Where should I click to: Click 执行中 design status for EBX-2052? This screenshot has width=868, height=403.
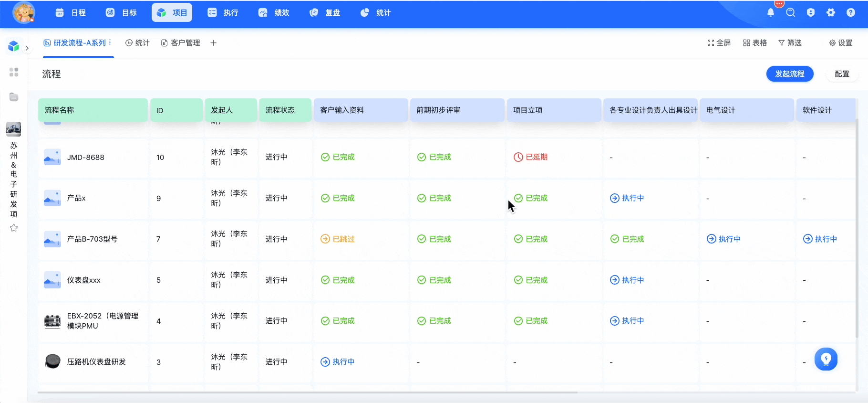(627, 321)
